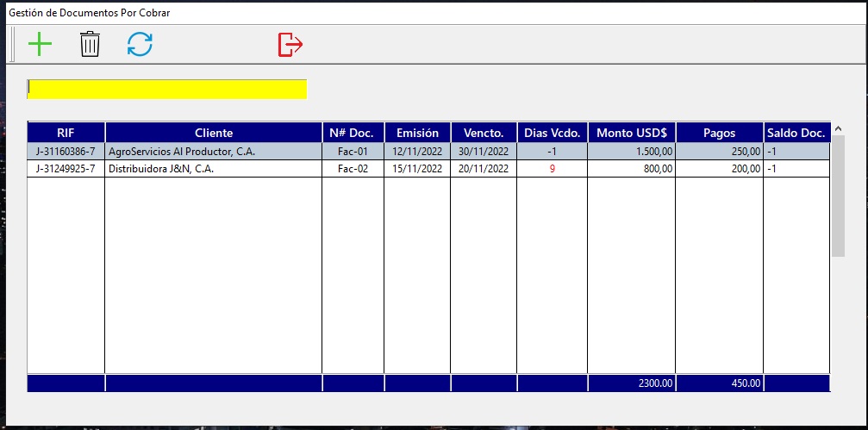Focus the yellow search input field
This screenshot has width=868, height=430.
coord(166,89)
